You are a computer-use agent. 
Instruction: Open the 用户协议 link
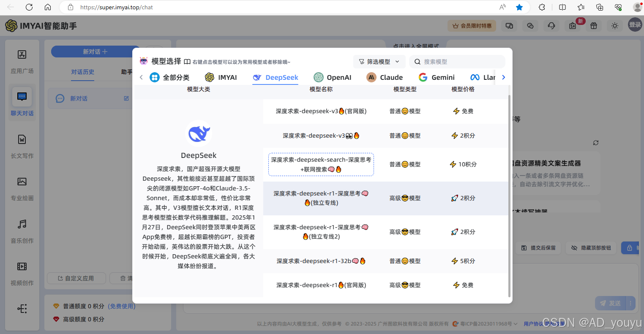click(533, 324)
